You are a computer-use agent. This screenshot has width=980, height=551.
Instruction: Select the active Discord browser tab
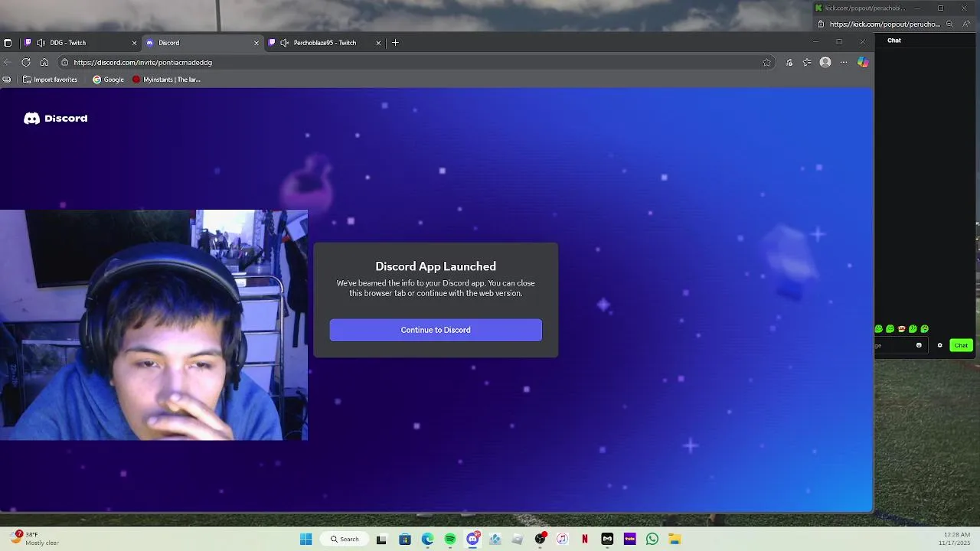point(202,43)
